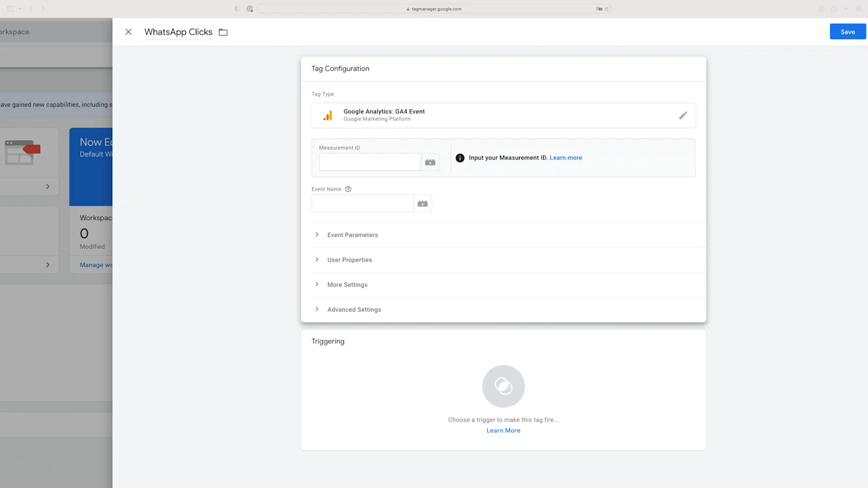Save the WhatsApp Clicks tag

[847, 31]
